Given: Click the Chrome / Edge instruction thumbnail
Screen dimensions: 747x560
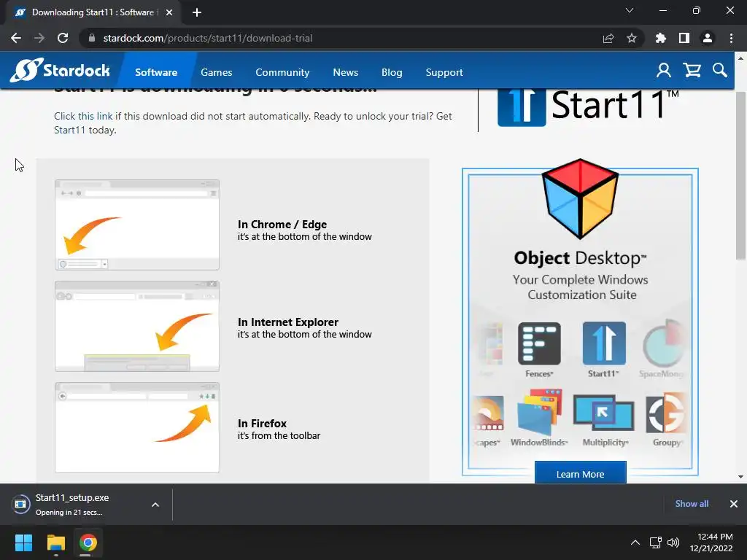Looking at the screenshot, I should [x=137, y=225].
